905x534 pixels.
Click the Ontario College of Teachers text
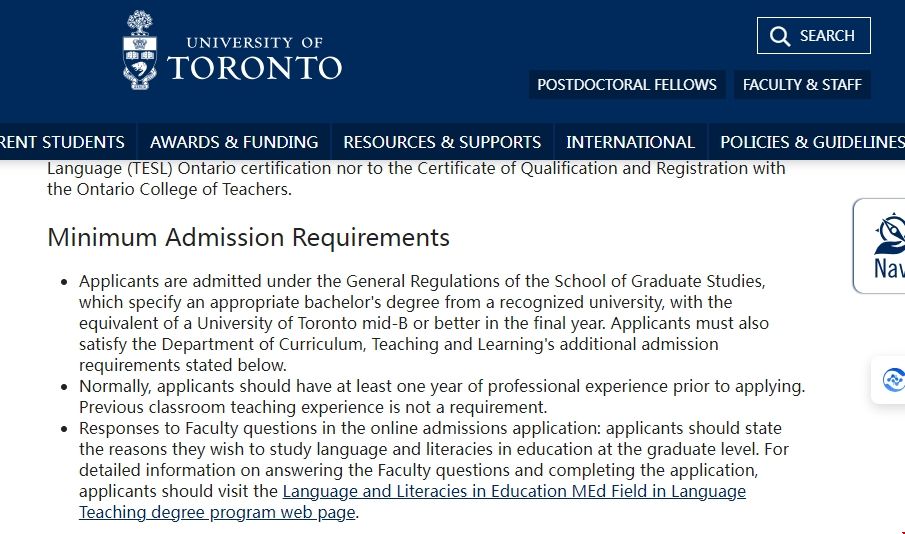(168, 189)
